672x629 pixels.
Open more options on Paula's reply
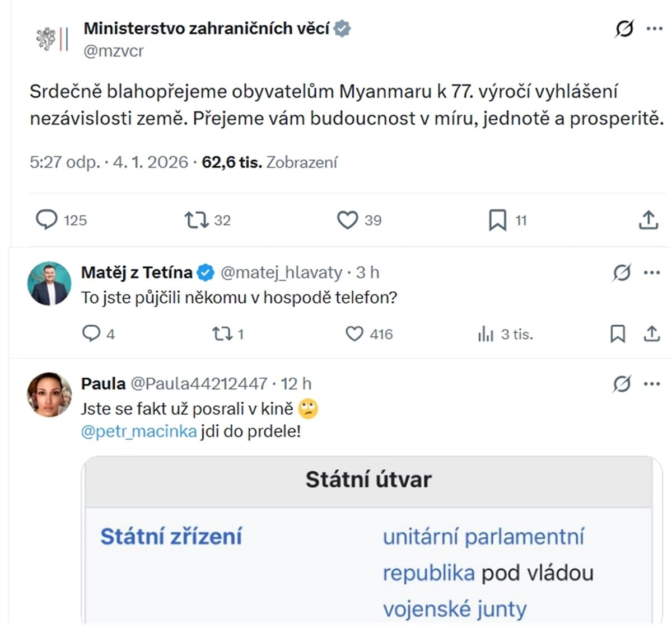[x=652, y=384]
